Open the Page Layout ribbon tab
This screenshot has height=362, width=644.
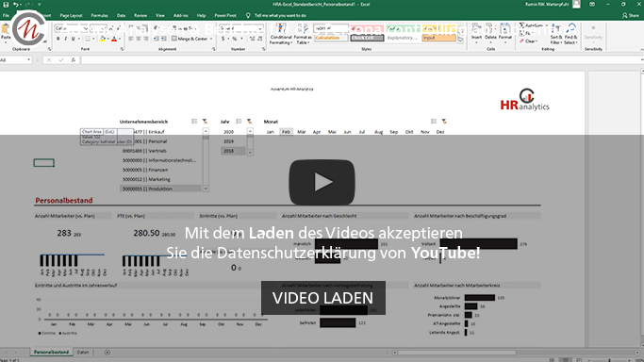click(x=71, y=15)
